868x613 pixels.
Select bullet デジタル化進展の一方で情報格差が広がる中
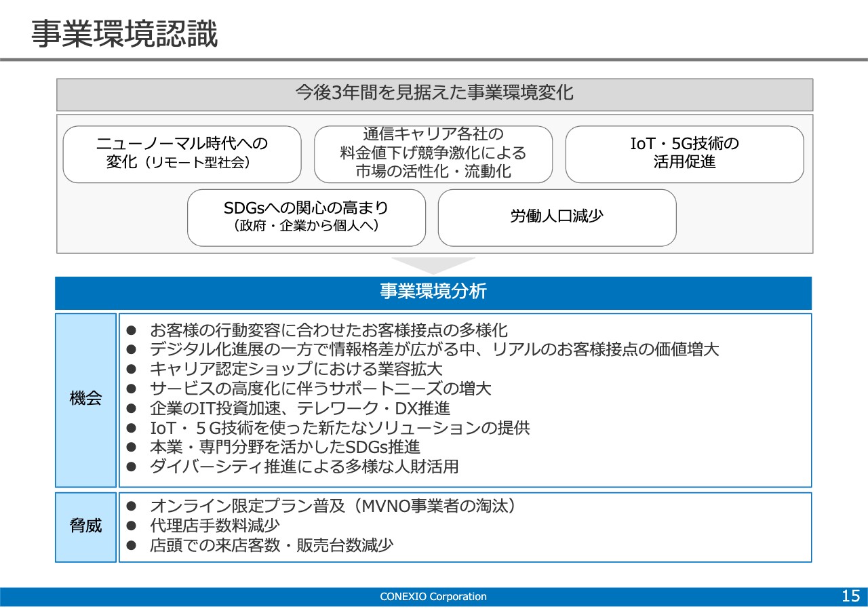[423, 350]
